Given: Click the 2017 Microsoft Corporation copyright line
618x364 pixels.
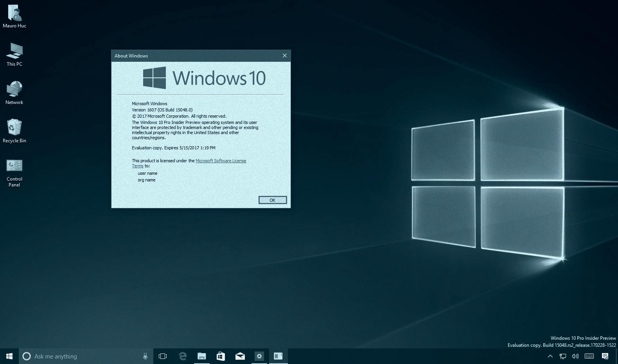Looking at the screenshot, I should coord(179,116).
